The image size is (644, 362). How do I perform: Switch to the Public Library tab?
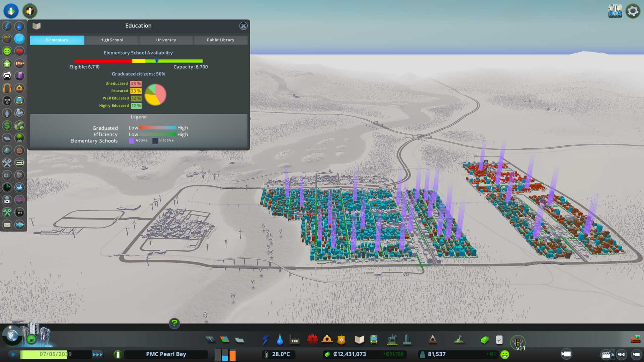pyautogui.click(x=220, y=40)
